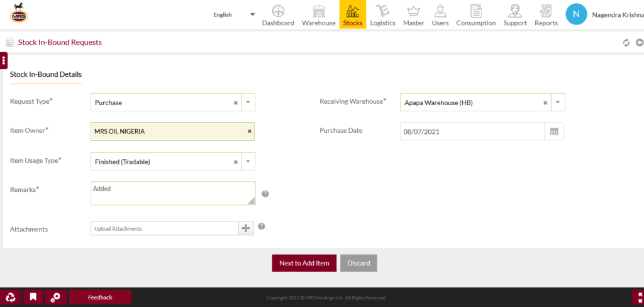The width and height of the screenshot is (644, 307).
Task: Expand the Receiving Warehouse dropdown arrow
Action: 558,103
